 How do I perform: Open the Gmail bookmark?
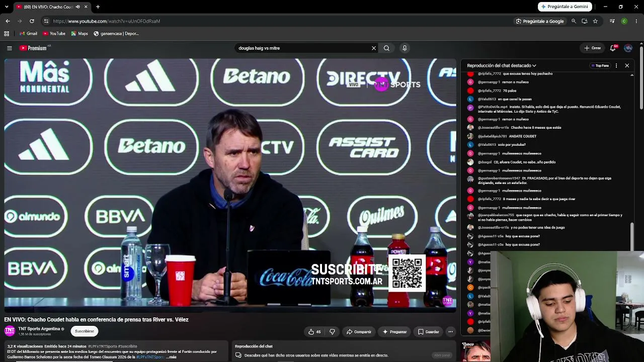(x=28, y=34)
